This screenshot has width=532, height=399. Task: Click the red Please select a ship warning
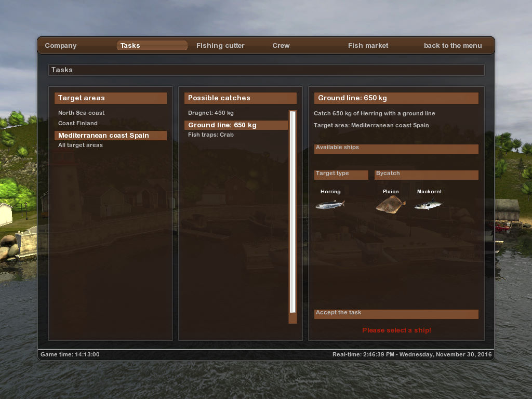pyautogui.click(x=396, y=330)
